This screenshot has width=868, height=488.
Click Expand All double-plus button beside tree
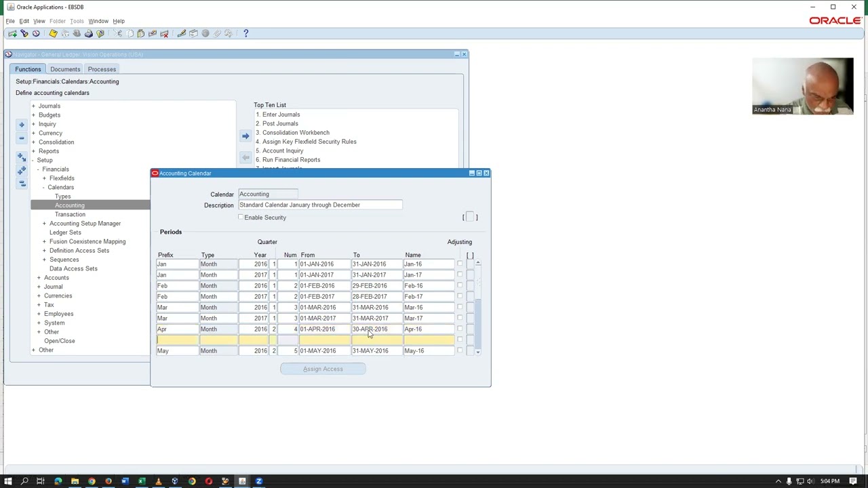[22, 170]
